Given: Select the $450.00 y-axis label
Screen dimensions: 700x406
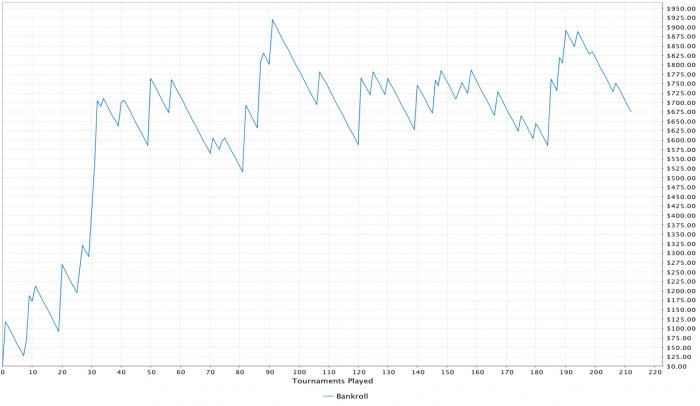Looking at the screenshot, I should (681, 197).
